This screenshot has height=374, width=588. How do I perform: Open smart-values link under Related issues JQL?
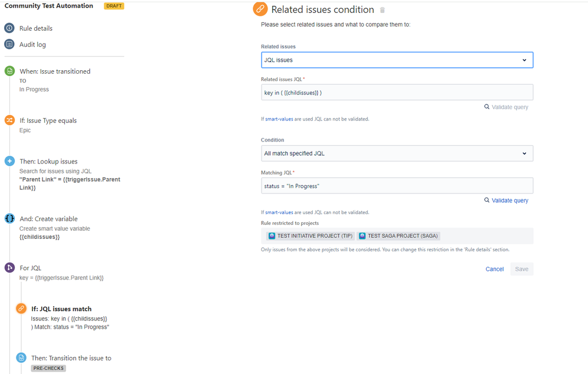279,119
